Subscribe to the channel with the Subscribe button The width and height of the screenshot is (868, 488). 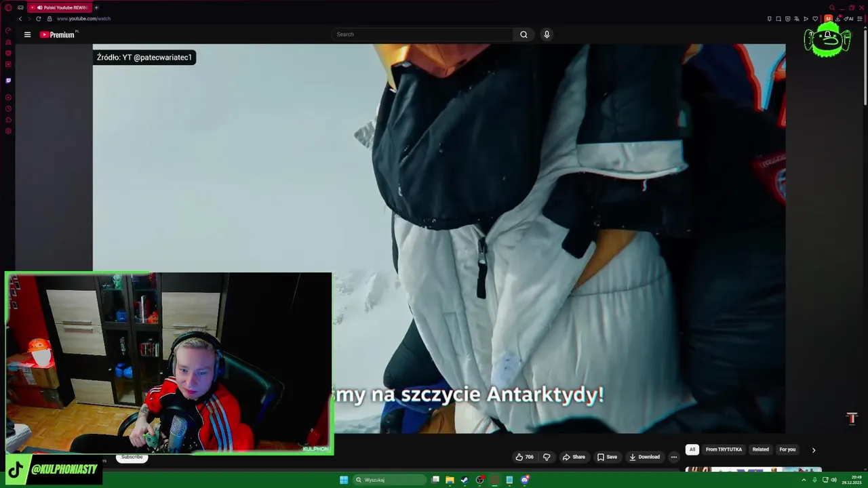(132, 457)
